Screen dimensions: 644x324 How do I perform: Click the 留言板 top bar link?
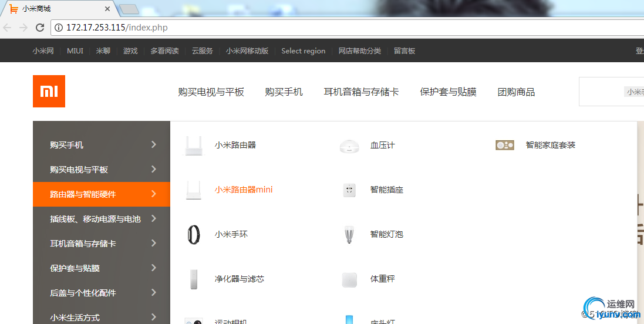point(404,51)
